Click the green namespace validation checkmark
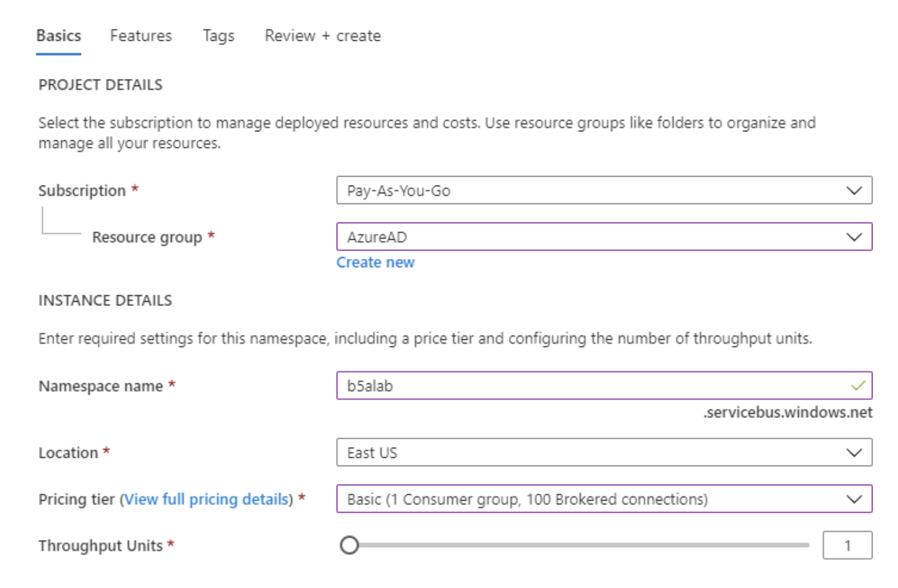Viewport: 898px width, 588px height. pyautogui.click(x=858, y=386)
